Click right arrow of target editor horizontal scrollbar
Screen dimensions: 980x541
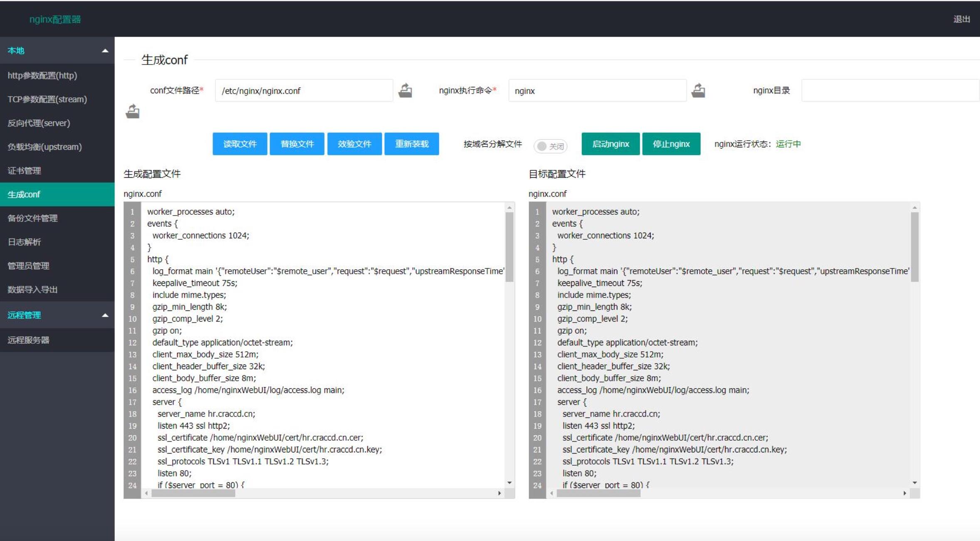[x=905, y=493]
